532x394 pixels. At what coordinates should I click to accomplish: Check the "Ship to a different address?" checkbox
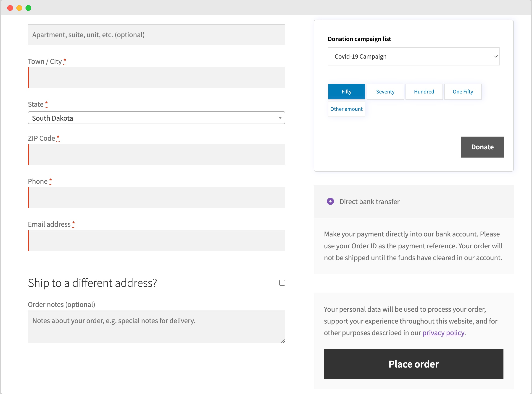tap(282, 283)
